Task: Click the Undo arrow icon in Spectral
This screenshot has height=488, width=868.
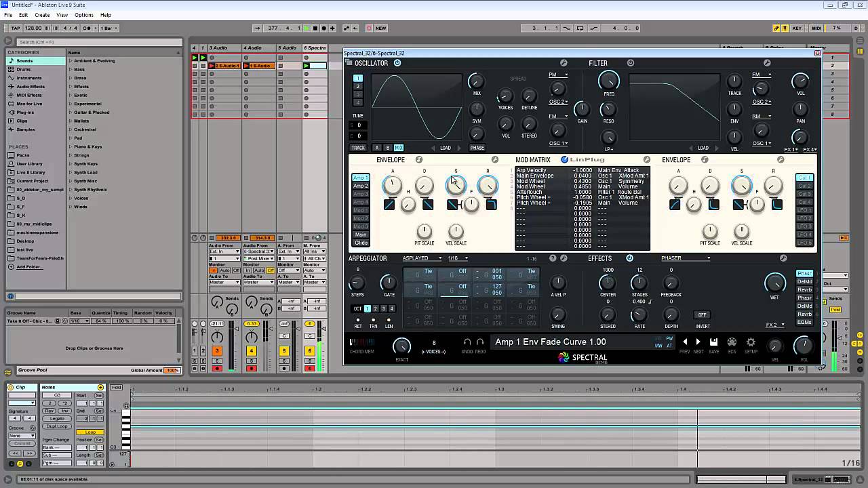Action: (x=467, y=342)
